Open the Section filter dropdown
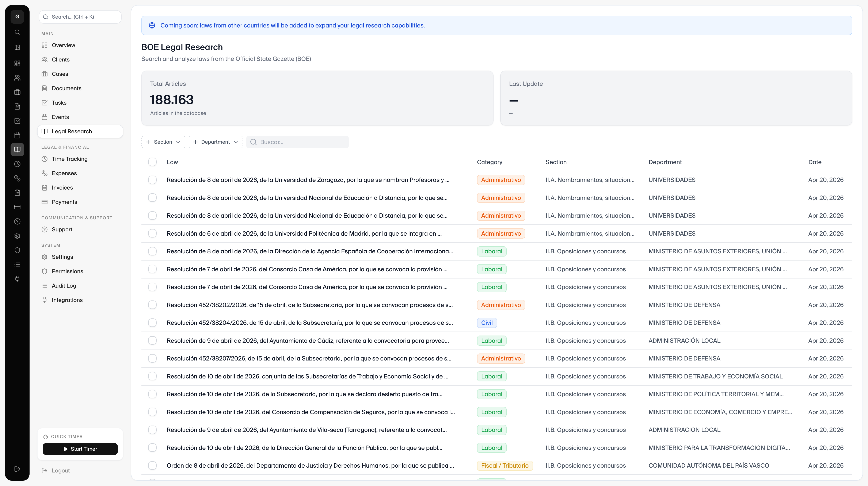The width and height of the screenshot is (868, 486). click(163, 142)
